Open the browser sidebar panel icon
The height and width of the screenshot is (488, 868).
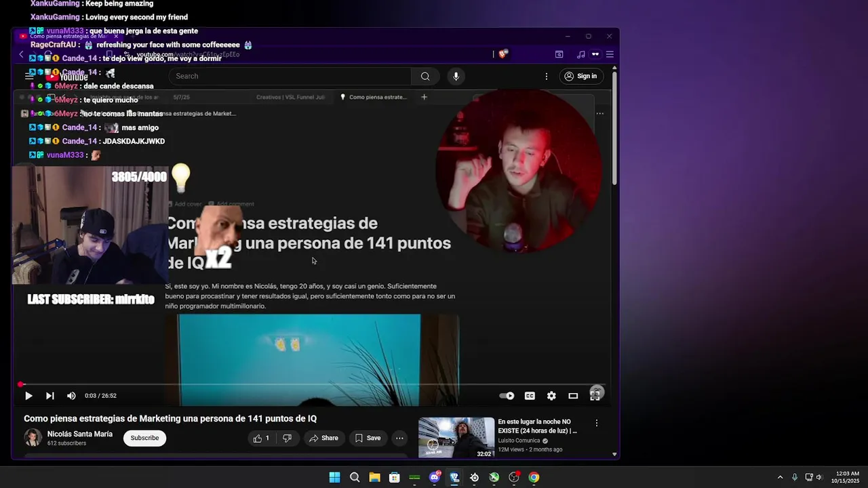[559, 54]
